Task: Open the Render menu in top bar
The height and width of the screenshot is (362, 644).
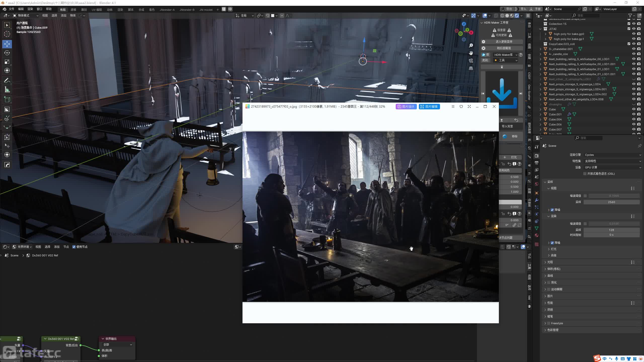Action: point(30,9)
